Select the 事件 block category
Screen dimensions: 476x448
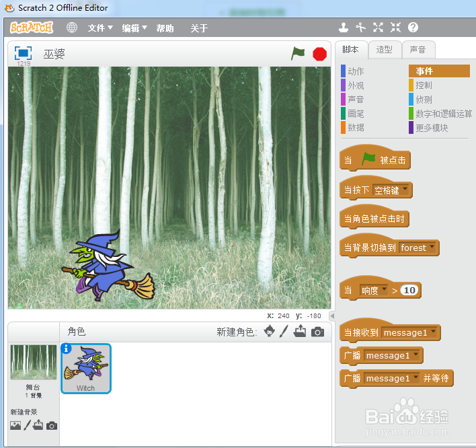point(439,71)
